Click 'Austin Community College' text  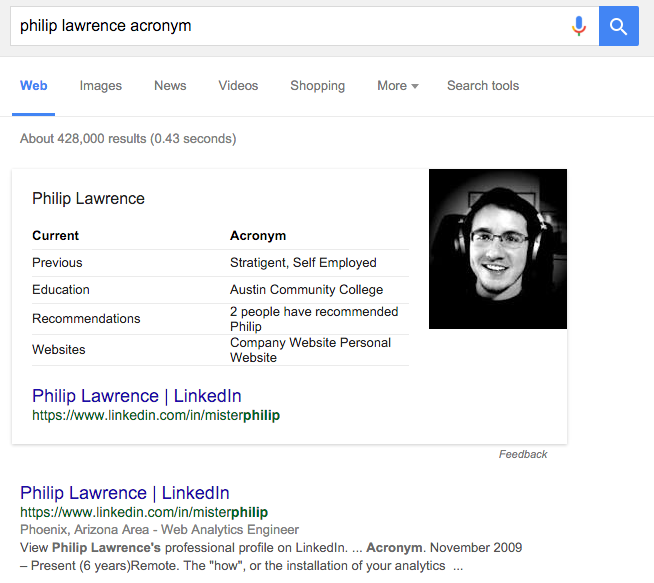click(307, 290)
